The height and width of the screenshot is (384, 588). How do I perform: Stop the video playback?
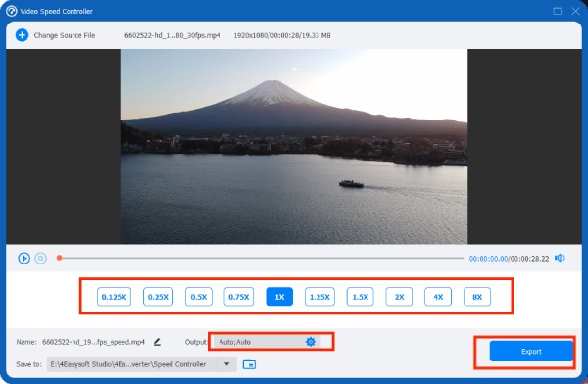point(41,258)
